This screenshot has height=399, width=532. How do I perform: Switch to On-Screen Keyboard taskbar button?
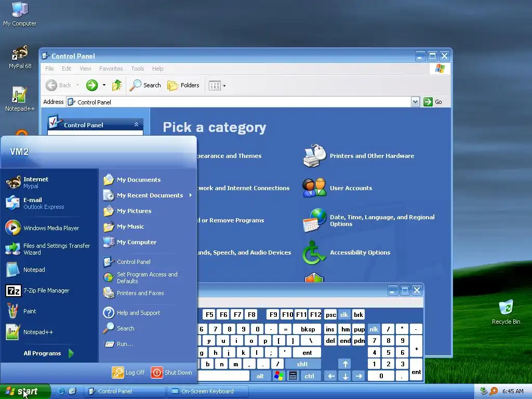208,391
